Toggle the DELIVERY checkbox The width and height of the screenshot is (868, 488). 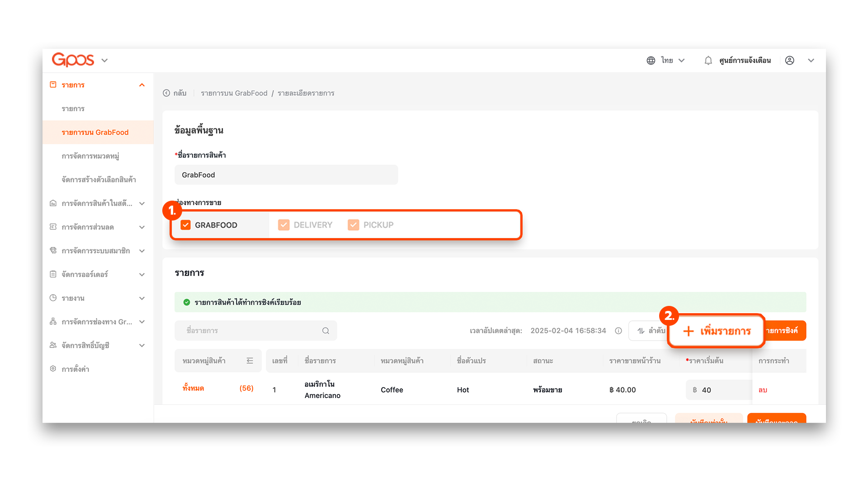coord(284,225)
